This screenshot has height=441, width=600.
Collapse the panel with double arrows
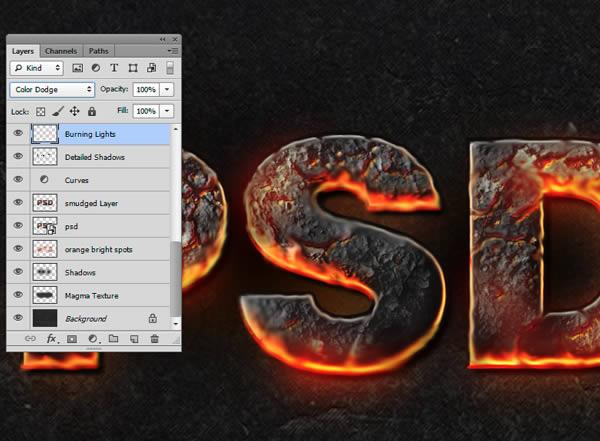(163, 39)
